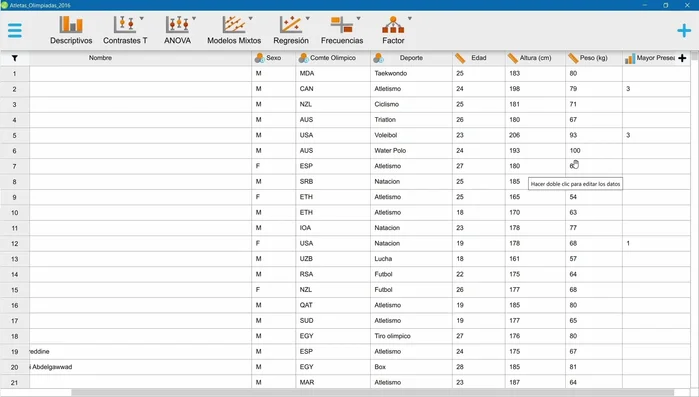Click weight value 93

[x=594, y=135]
